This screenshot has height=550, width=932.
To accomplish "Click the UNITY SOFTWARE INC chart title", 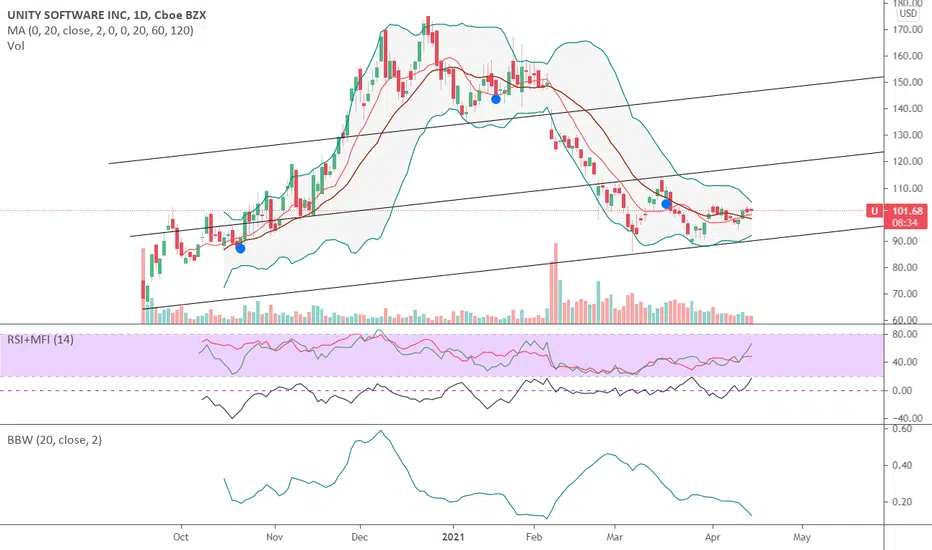I will (x=106, y=15).
